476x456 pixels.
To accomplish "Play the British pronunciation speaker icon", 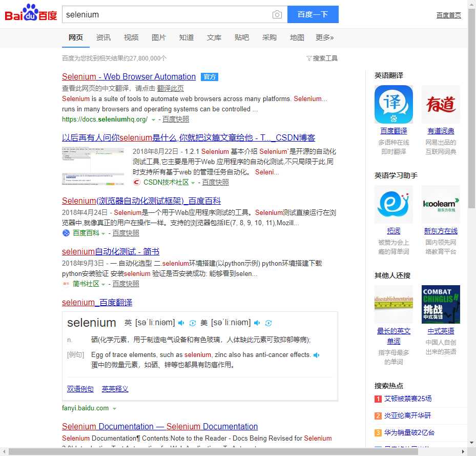I will pyautogui.click(x=181, y=323).
